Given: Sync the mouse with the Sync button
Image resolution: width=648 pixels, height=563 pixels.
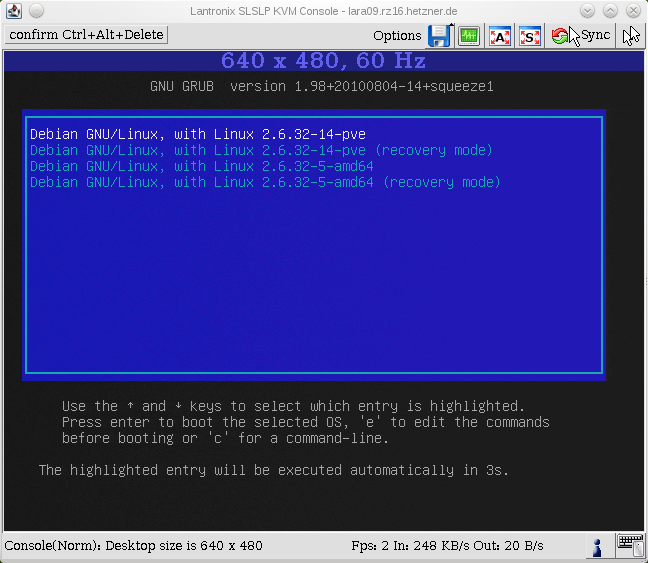Looking at the screenshot, I should click(x=581, y=36).
